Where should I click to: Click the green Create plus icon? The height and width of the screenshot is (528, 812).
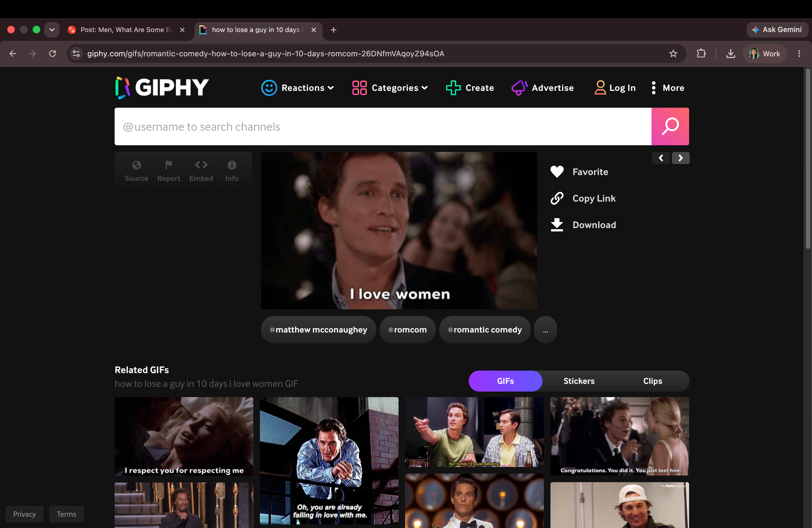pos(453,88)
